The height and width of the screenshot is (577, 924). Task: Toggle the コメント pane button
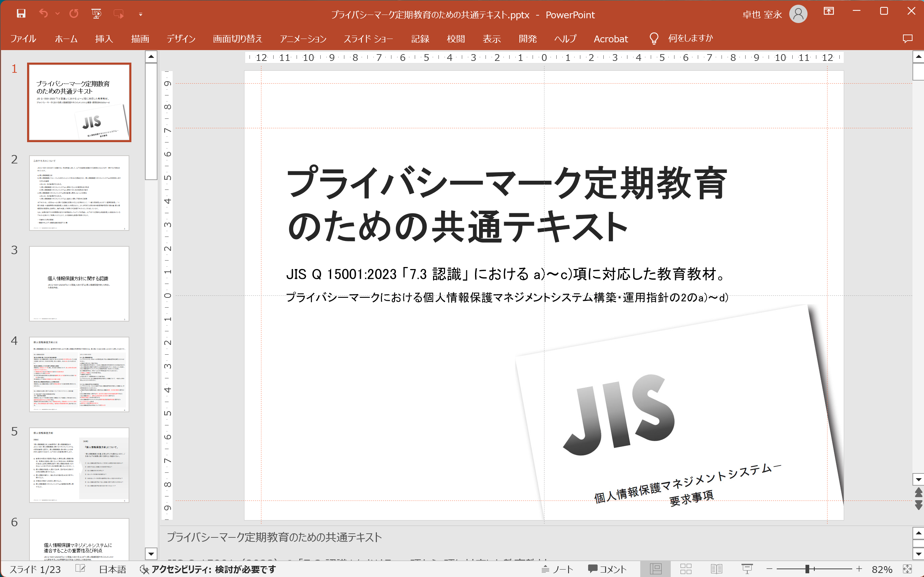pyautogui.click(x=607, y=569)
